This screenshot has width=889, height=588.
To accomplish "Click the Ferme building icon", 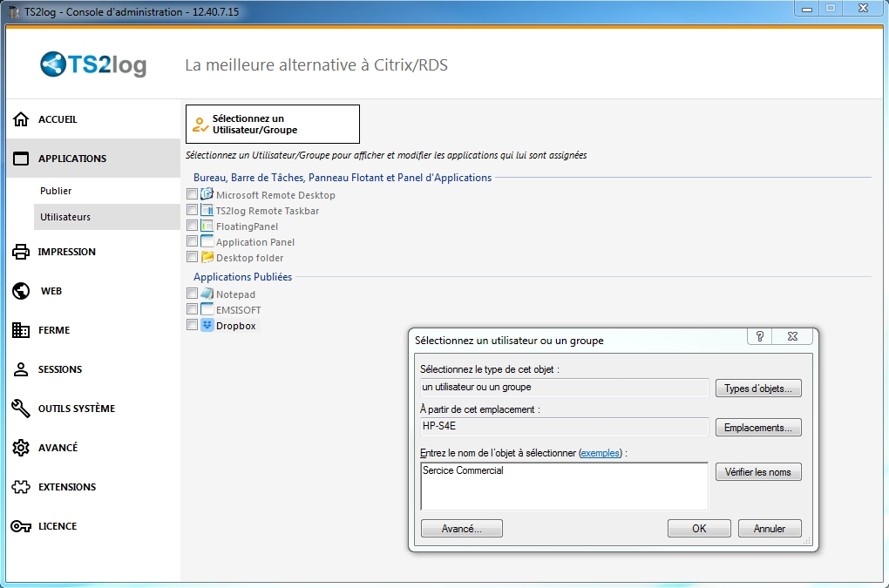I will tap(21, 329).
